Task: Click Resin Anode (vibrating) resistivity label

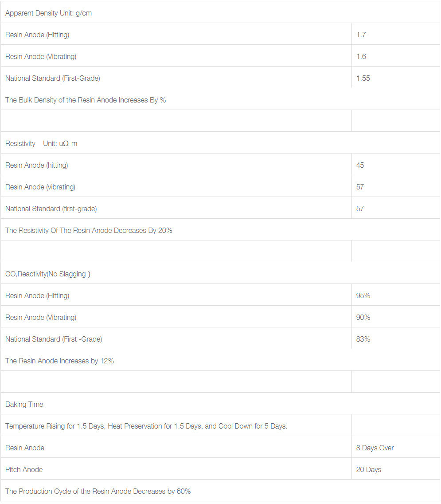Action: point(40,187)
